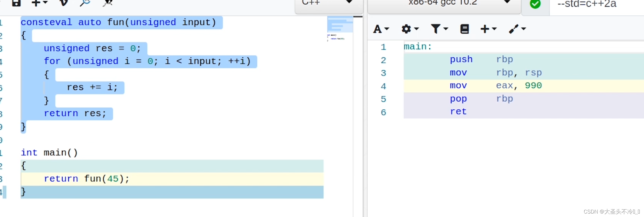Open the font size A dropdown
The image size is (644, 217).
pos(381,29)
